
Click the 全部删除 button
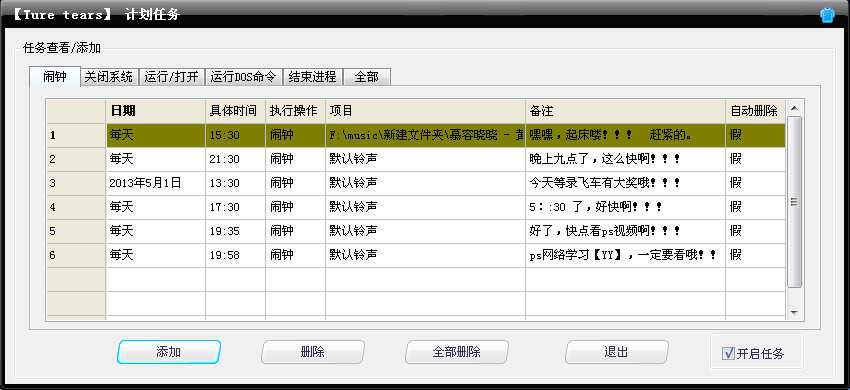click(x=456, y=352)
